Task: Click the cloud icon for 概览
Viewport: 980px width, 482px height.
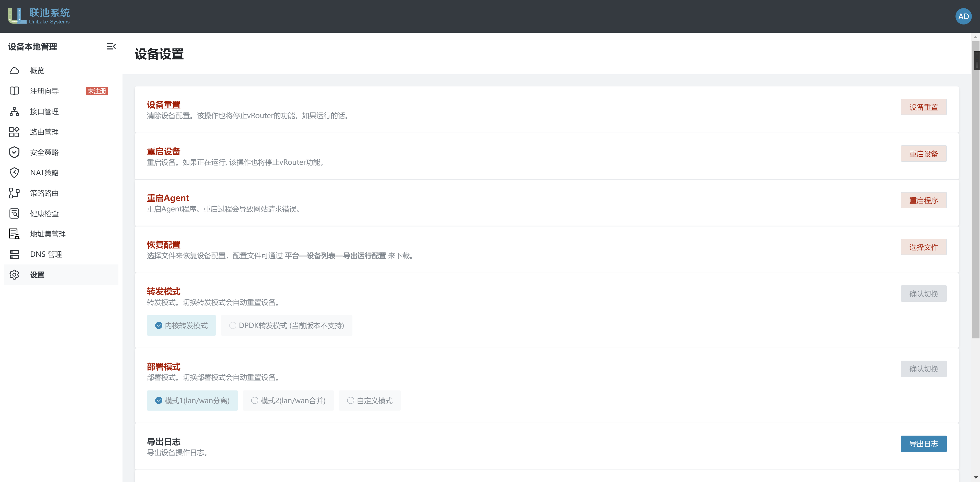Action: tap(14, 71)
